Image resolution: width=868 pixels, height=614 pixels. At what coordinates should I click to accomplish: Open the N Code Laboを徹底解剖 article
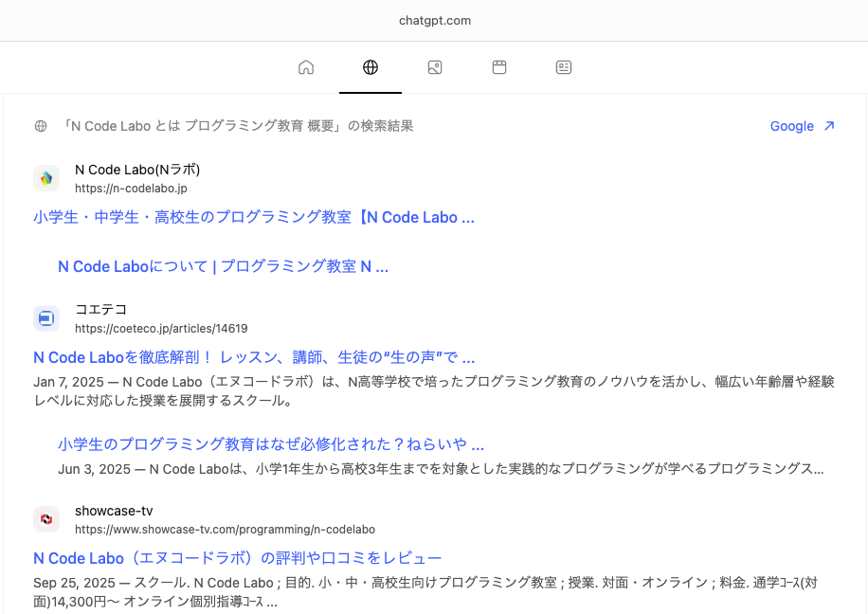coord(254,356)
